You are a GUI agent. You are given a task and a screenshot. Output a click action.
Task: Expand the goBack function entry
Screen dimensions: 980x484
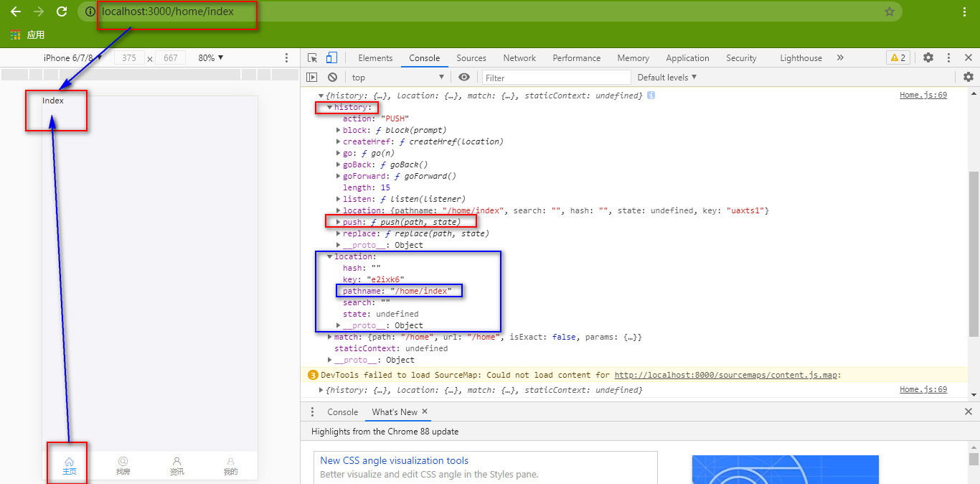[x=339, y=164]
